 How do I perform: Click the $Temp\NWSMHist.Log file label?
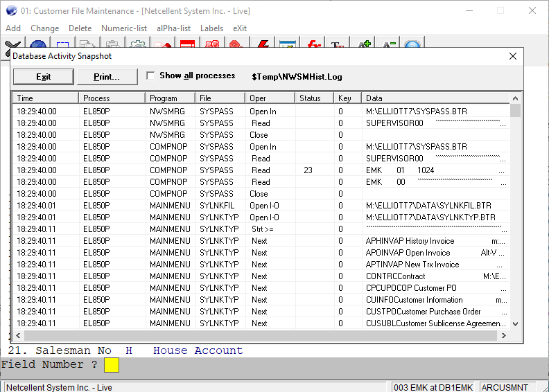click(297, 77)
